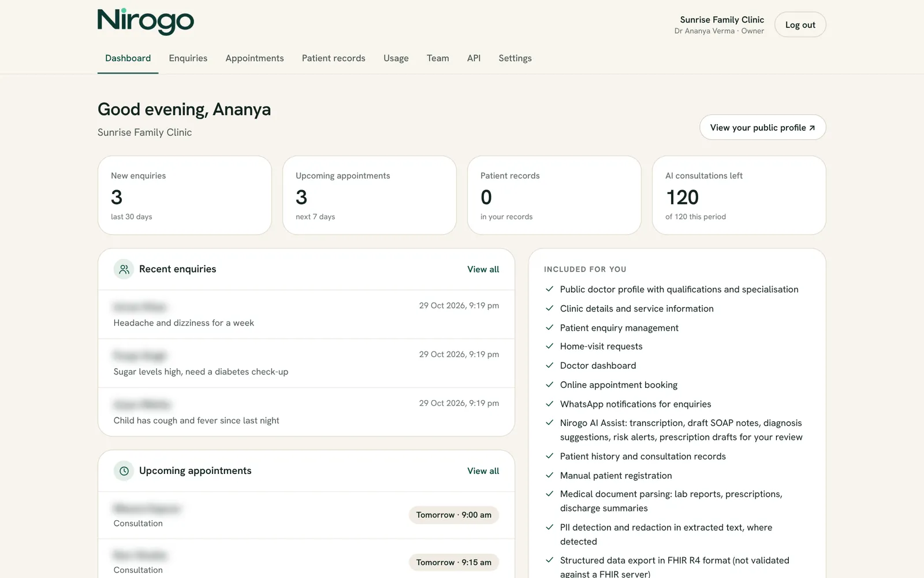924x578 pixels.
Task: Click the Recent enquiries people icon
Action: click(124, 269)
